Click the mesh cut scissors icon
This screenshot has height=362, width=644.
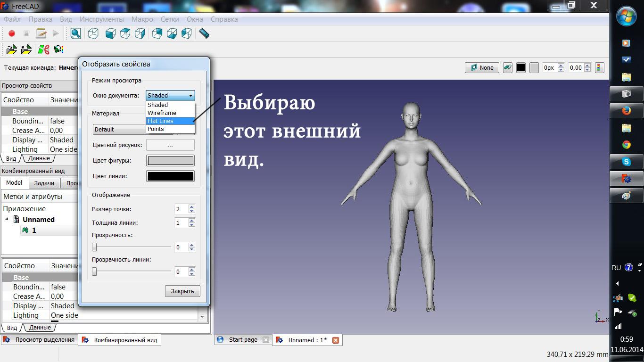(44, 49)
